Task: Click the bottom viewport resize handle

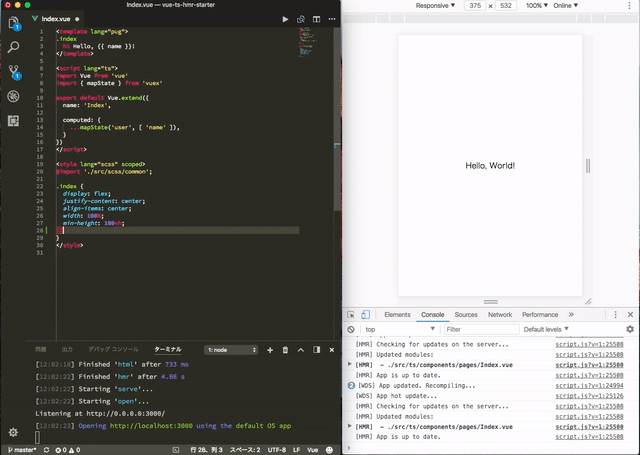Action: point(490,302)
